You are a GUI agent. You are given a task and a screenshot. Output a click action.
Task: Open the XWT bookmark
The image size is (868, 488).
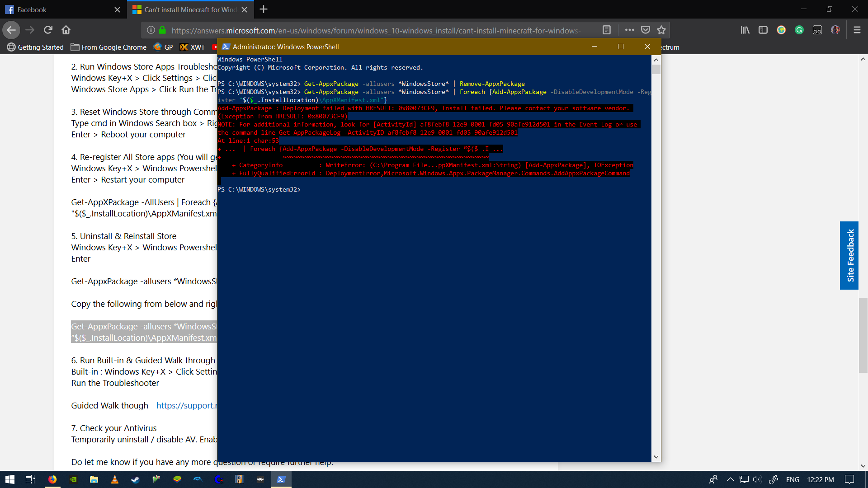click(x=192, y=47)
